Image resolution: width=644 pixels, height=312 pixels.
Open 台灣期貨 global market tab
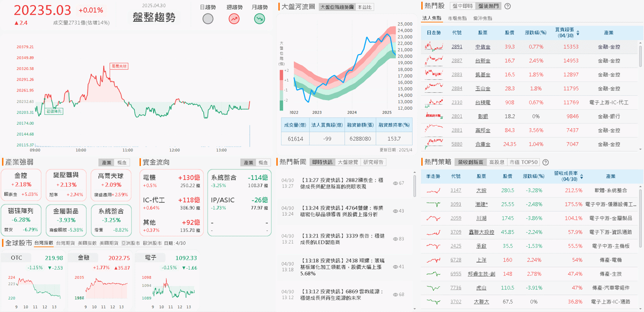[65, 243]
